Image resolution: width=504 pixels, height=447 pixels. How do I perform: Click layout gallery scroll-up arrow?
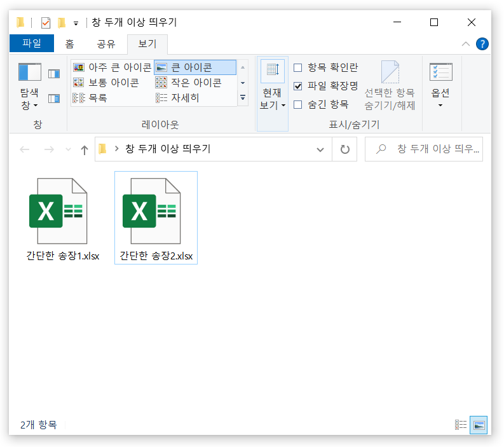tap(243, 67)
